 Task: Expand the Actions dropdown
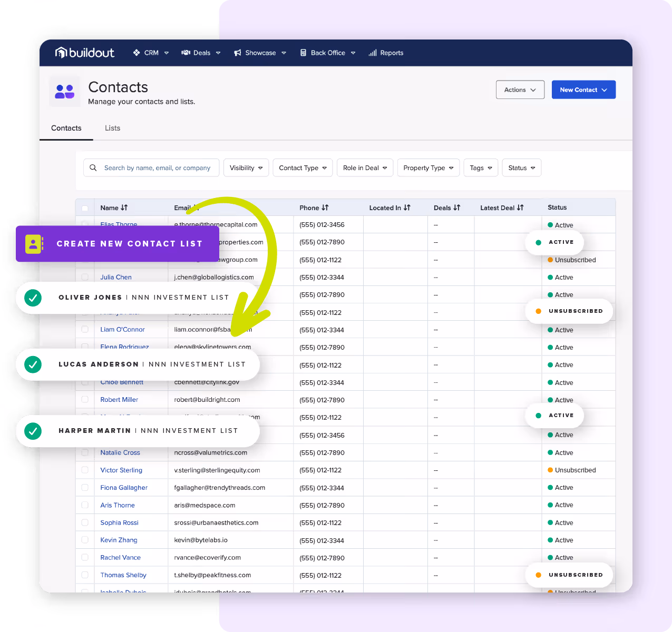[520, 90]
